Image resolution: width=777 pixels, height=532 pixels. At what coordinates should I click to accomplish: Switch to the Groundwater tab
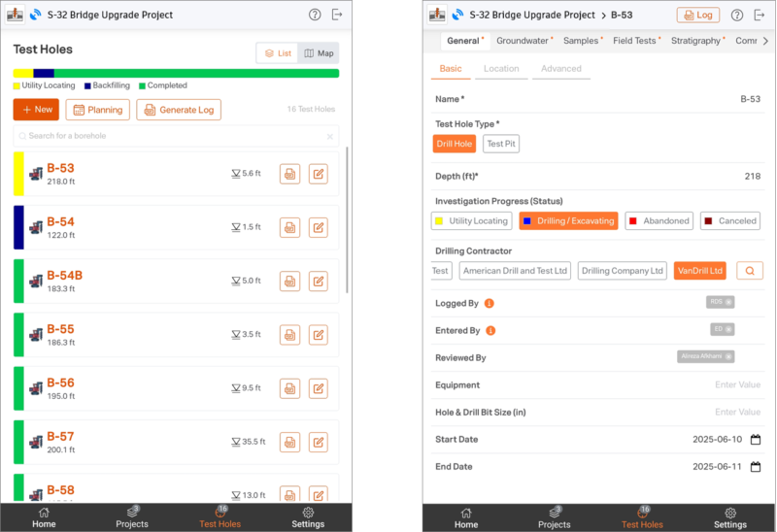pos(524,41)
